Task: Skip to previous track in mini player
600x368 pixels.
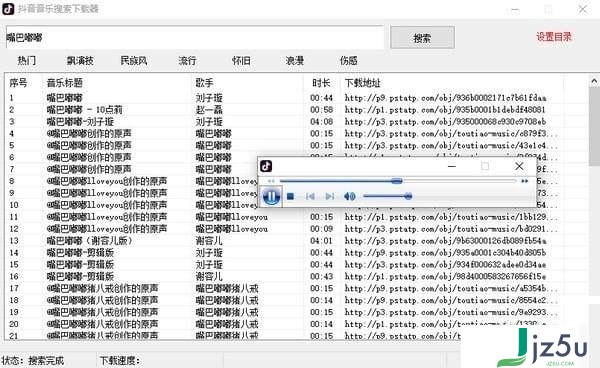Action: coord(310,197)
